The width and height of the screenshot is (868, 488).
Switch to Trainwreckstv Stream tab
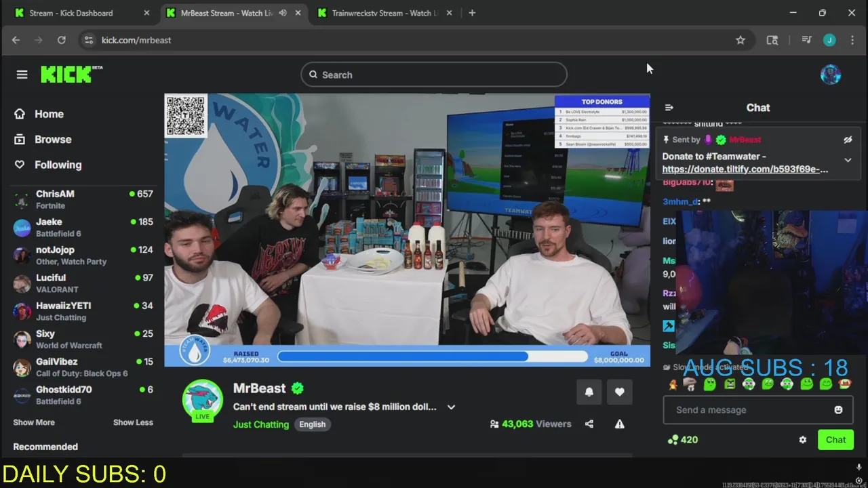384,13
